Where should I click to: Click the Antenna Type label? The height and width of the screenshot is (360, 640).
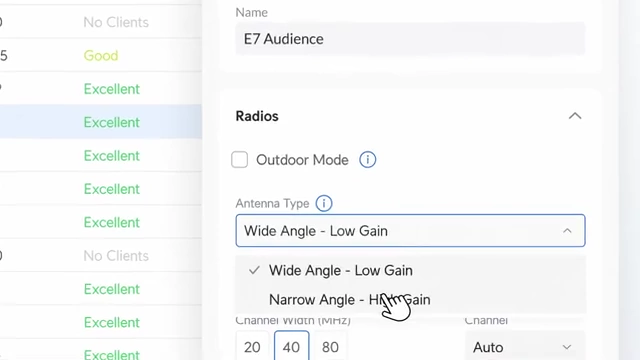pyautogui.click(x=272, y=203)
